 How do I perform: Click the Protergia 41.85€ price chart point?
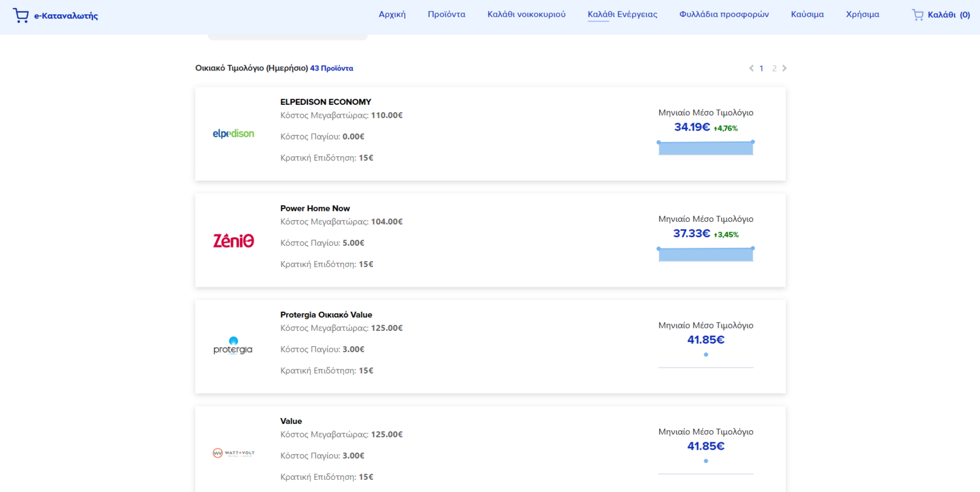coord(706,355)
